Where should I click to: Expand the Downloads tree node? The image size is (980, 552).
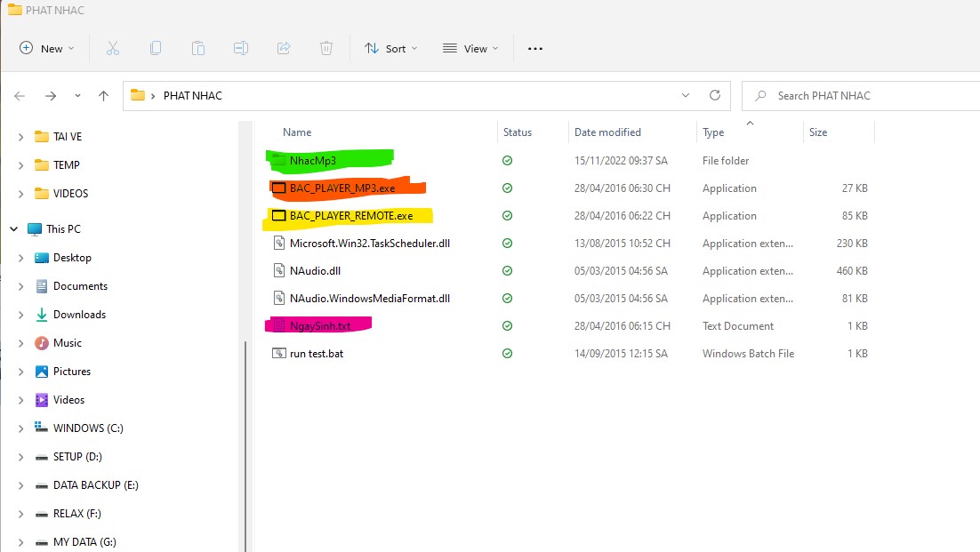pyautogui.click(x=21, y=315)
